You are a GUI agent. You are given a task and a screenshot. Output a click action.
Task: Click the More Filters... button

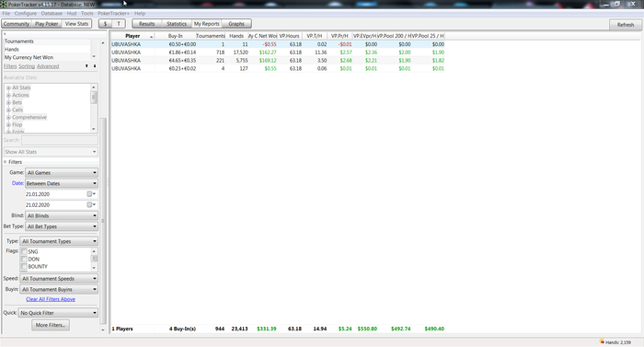tap(51, 325)
